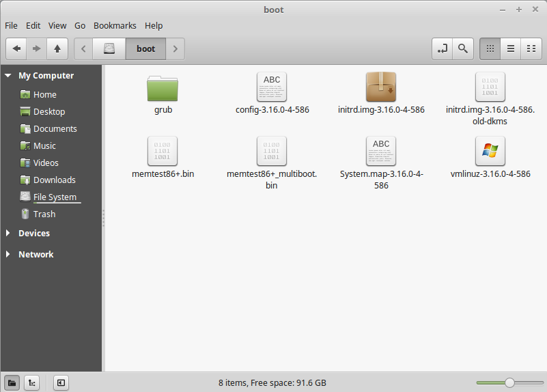Click the path bar left chevron
This screenshot has height=392, width=547.
pyautogui.click(x=83, y=48)
